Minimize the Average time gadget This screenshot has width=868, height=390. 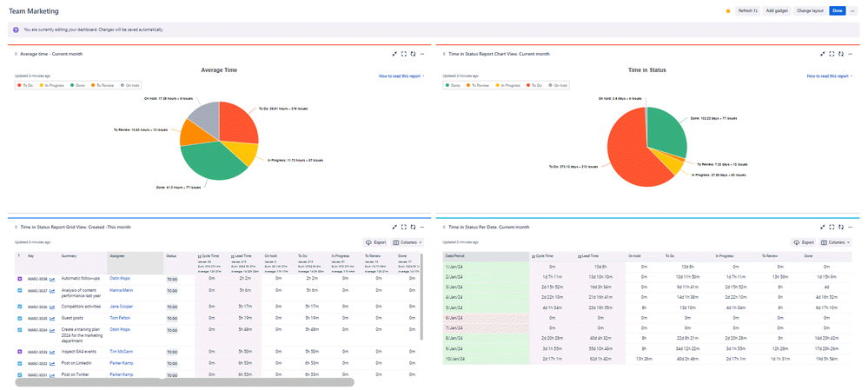(x=394, y=54)
